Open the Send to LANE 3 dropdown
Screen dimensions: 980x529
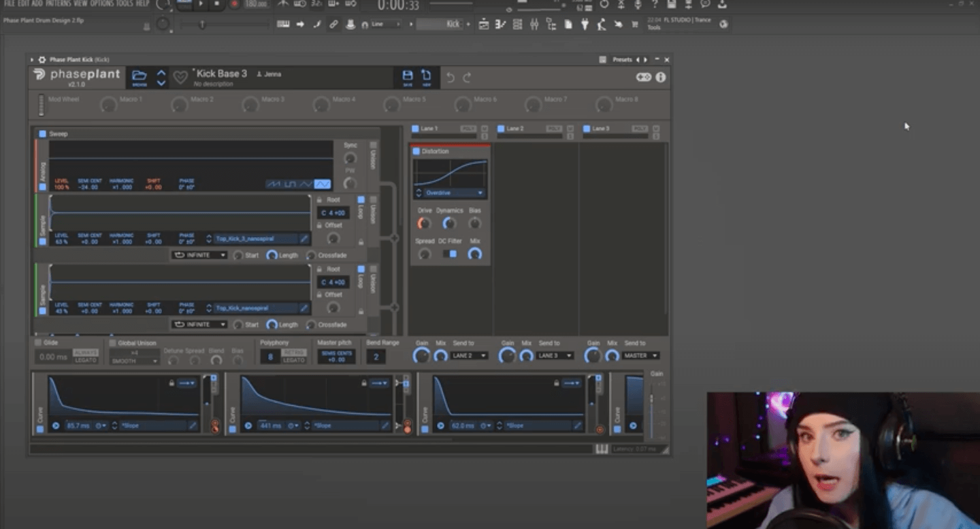point(555,355)
